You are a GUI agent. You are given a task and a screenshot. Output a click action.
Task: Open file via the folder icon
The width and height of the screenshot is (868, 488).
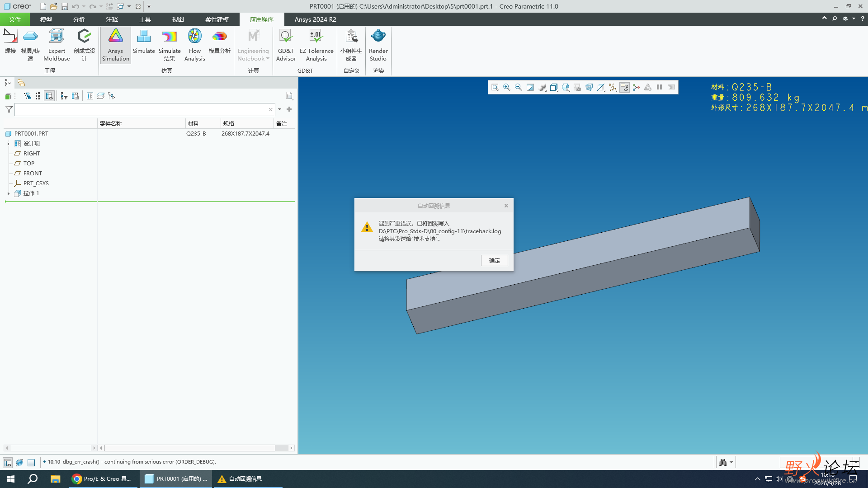[53, 6]
